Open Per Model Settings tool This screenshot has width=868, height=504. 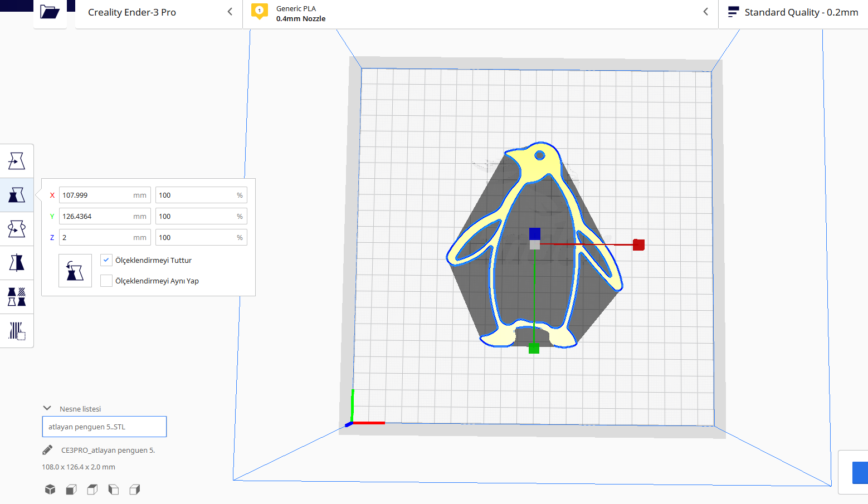17,297
